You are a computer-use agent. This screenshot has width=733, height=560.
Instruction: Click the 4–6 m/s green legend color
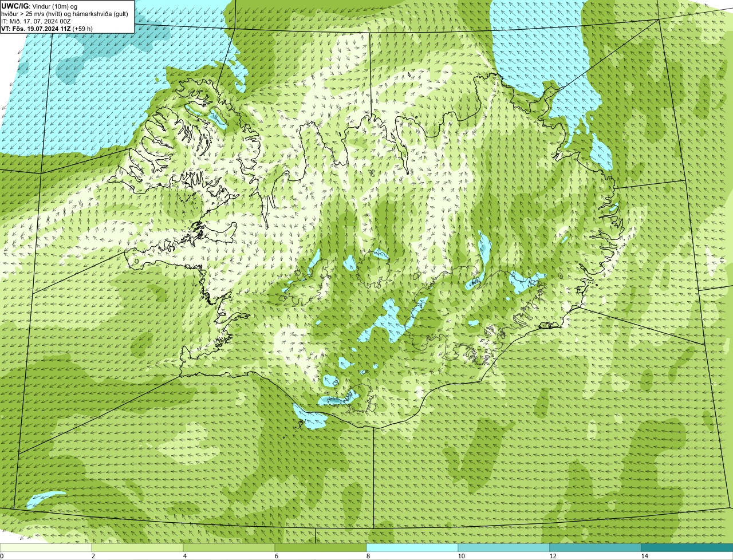click(229, 547)
